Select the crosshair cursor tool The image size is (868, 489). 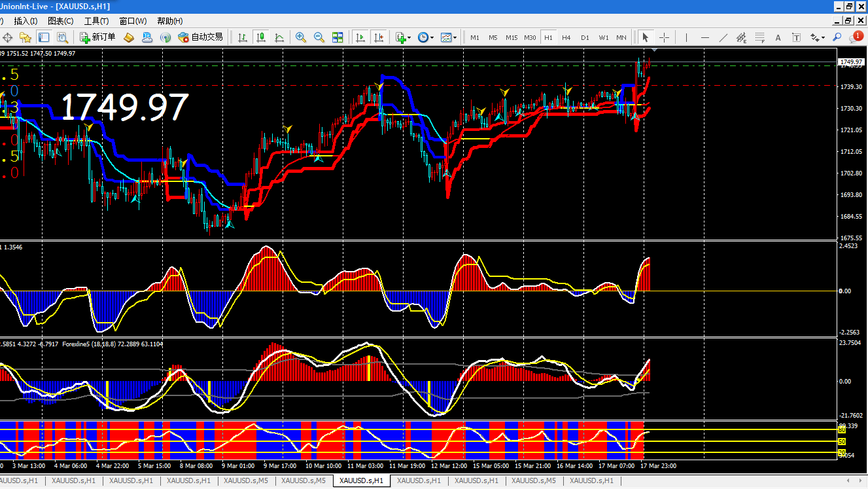(x=664, y=37)
